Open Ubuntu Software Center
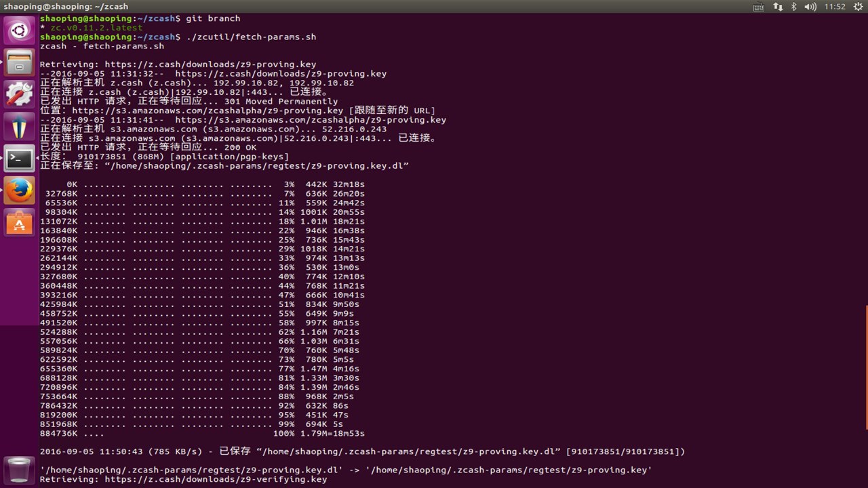The image size is (868, 488). [20, 223]
